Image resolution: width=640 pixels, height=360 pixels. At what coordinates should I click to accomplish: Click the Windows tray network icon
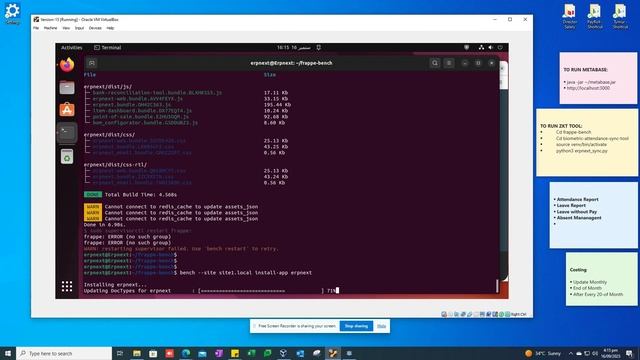point(587,353)
